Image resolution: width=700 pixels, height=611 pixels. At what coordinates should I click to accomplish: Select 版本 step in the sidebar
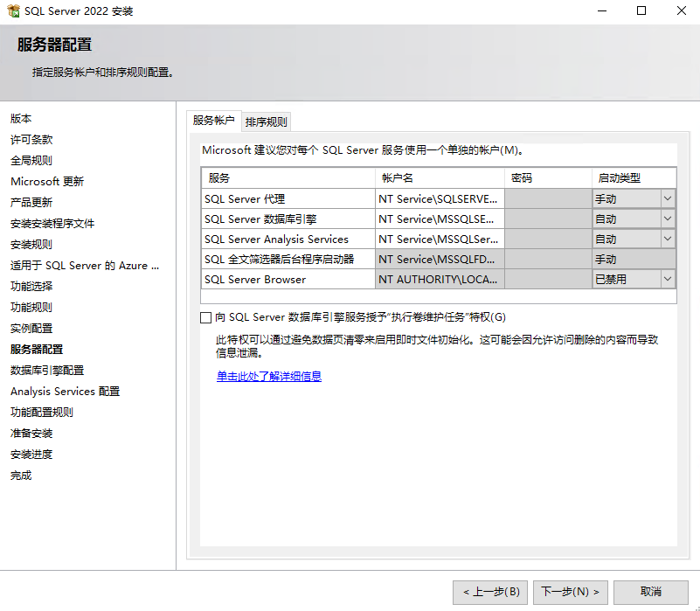point(21,119)
